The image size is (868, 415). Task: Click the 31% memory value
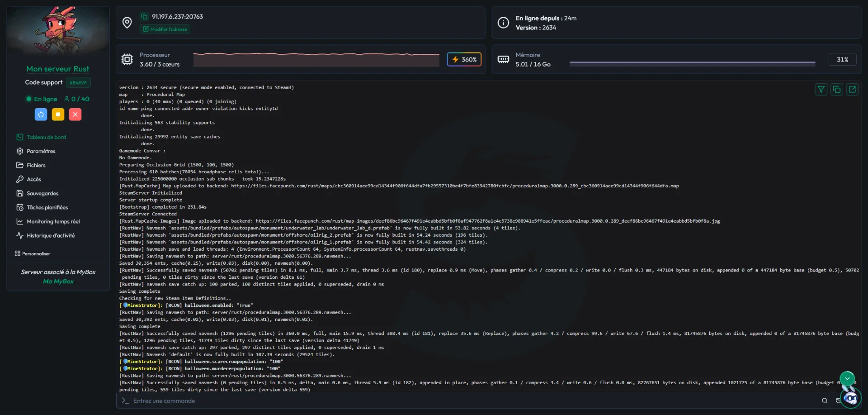pyautogui.click(x=842, y=59)
